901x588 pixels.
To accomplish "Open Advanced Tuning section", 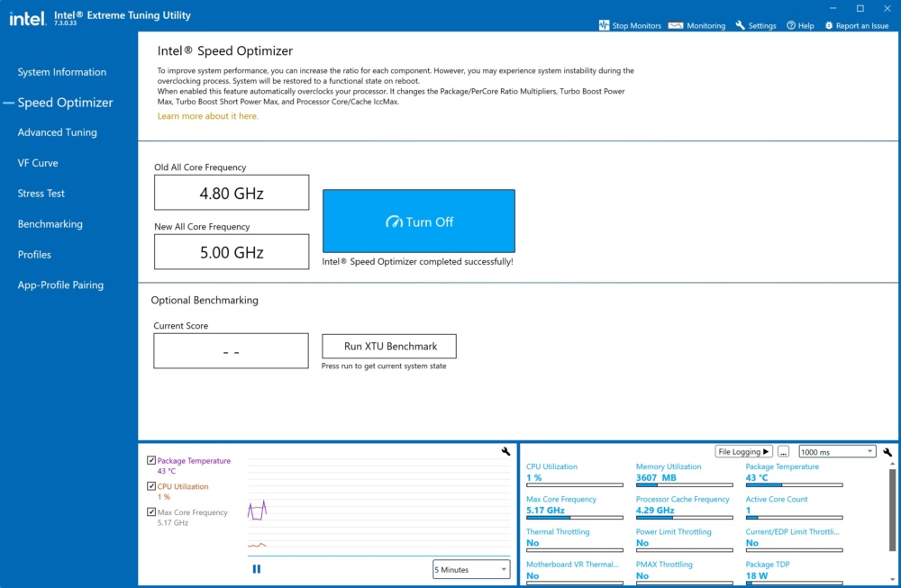I will (x=57, y=132).
